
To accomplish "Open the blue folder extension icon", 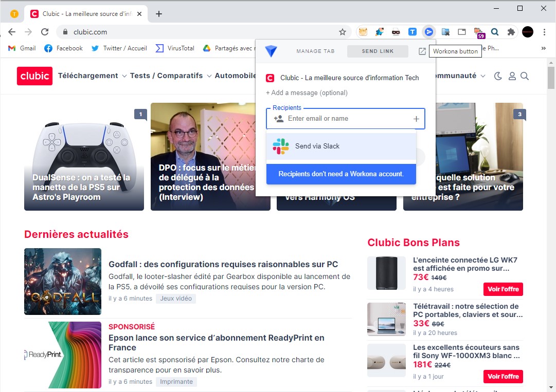I will (445, 32).
